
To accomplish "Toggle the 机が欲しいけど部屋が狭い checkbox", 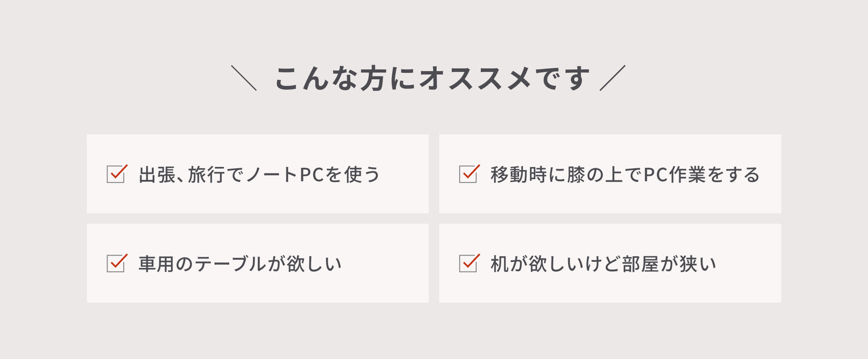I will (468, 264).
